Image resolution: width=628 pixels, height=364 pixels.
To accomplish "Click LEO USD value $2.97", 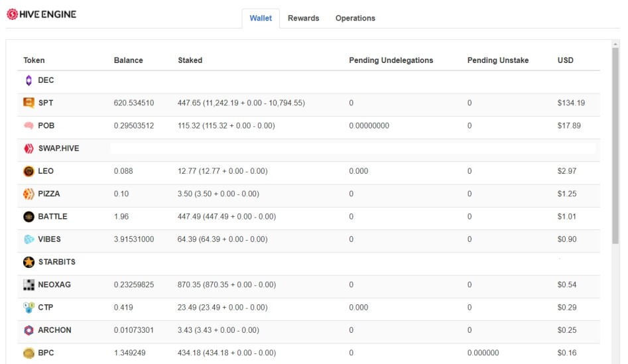I will 567,171.
